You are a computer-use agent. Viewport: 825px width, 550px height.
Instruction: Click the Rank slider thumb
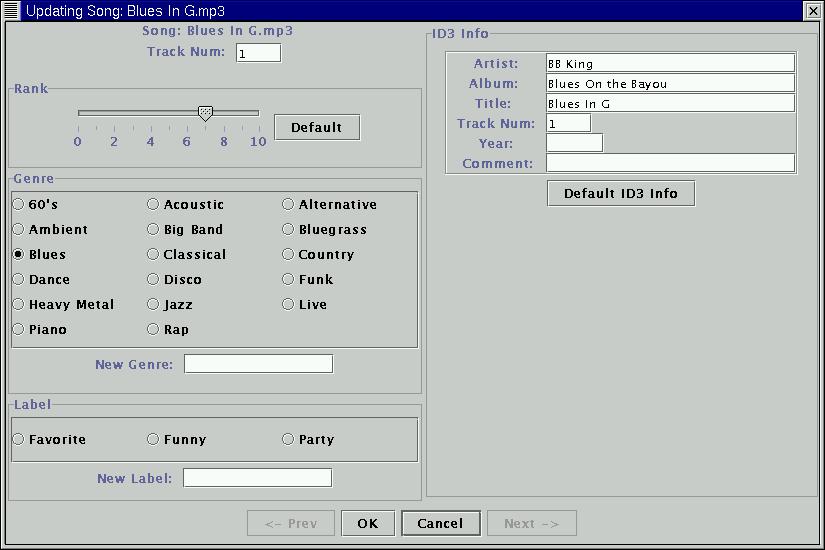(x=205, y=113)
